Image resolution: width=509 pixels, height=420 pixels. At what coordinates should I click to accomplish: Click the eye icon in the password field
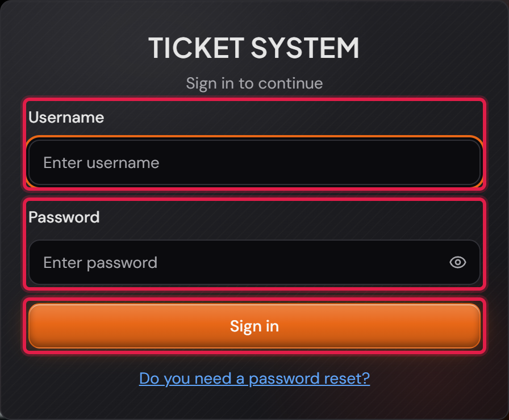click(x=458, y=262)
